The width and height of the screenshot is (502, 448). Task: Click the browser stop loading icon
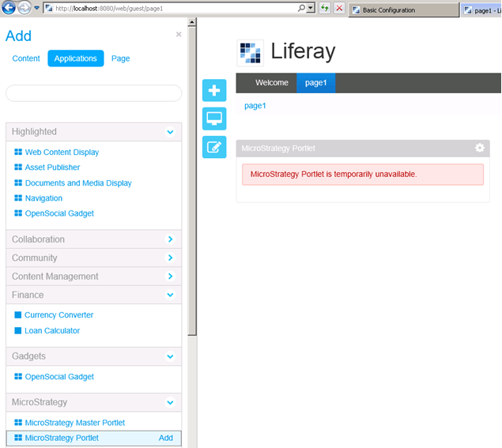[339, 9]
